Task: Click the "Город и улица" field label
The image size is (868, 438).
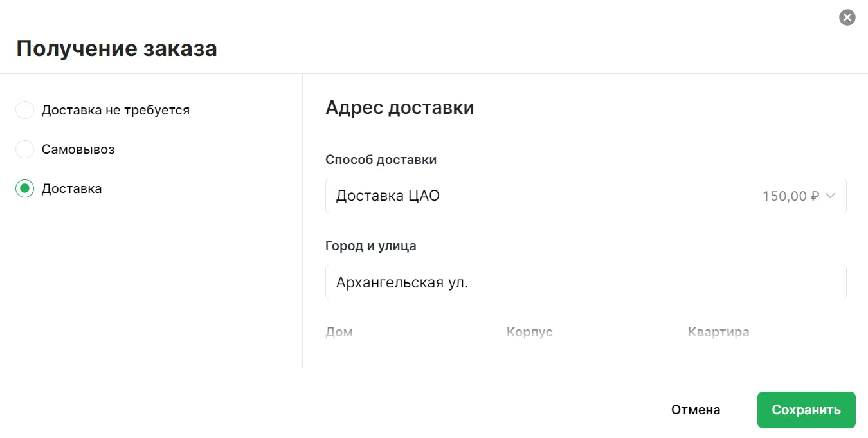Action: pos(370,246)
